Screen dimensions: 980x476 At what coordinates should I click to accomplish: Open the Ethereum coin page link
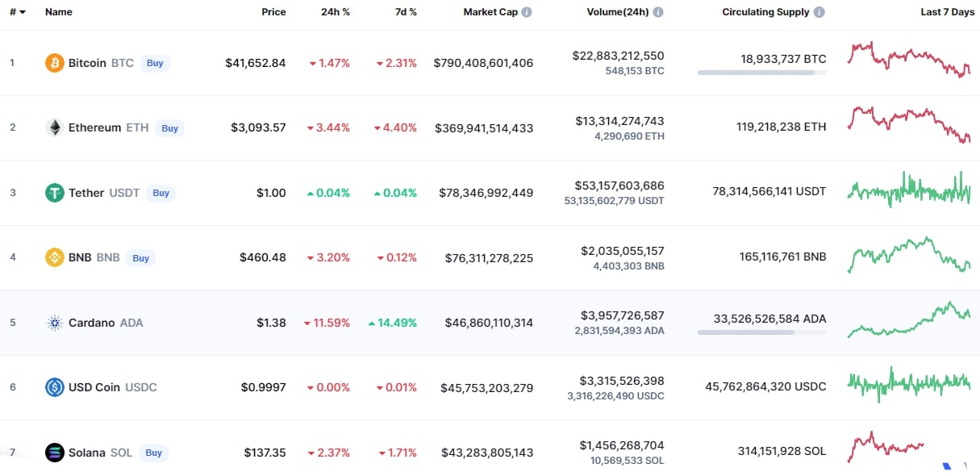pyautogui.click(x=94, y=127)
